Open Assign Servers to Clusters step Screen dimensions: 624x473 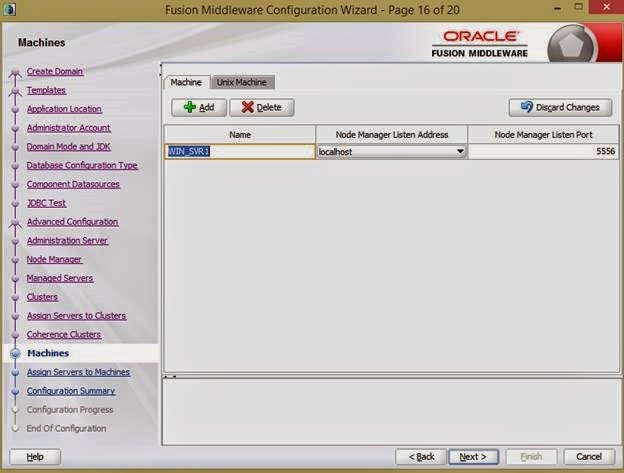click(x=76, y=315)
